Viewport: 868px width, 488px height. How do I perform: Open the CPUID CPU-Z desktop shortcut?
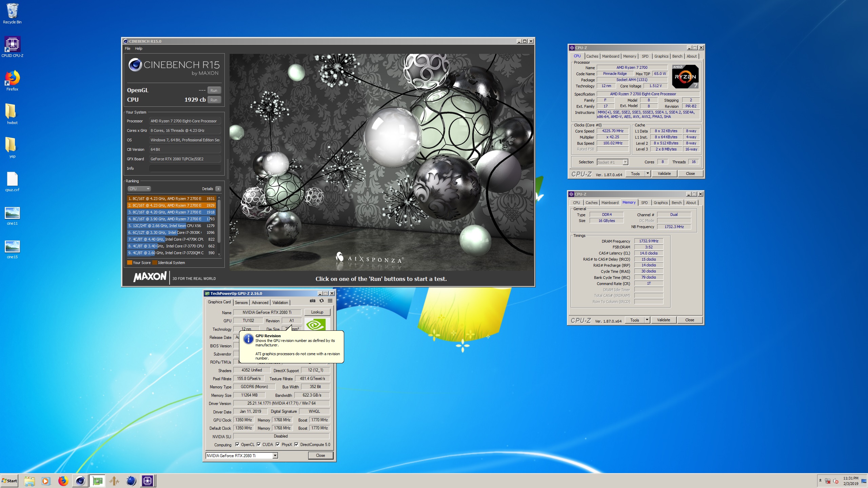click(12, 47)
